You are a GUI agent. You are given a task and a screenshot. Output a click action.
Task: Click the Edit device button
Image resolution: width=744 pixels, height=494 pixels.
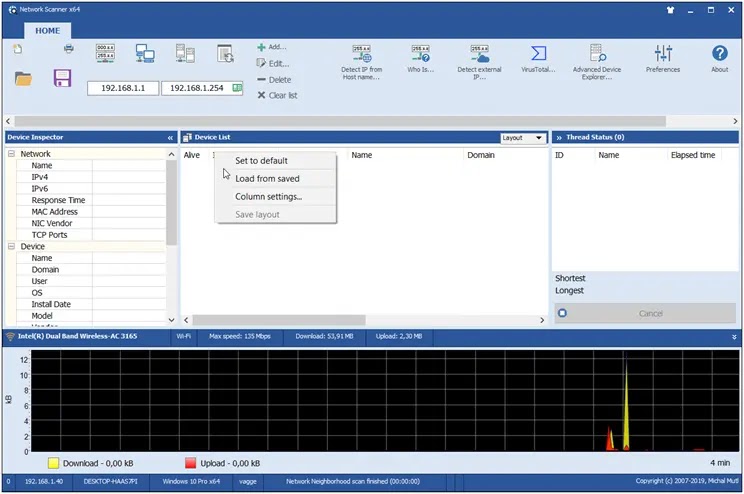pos(273,63)
